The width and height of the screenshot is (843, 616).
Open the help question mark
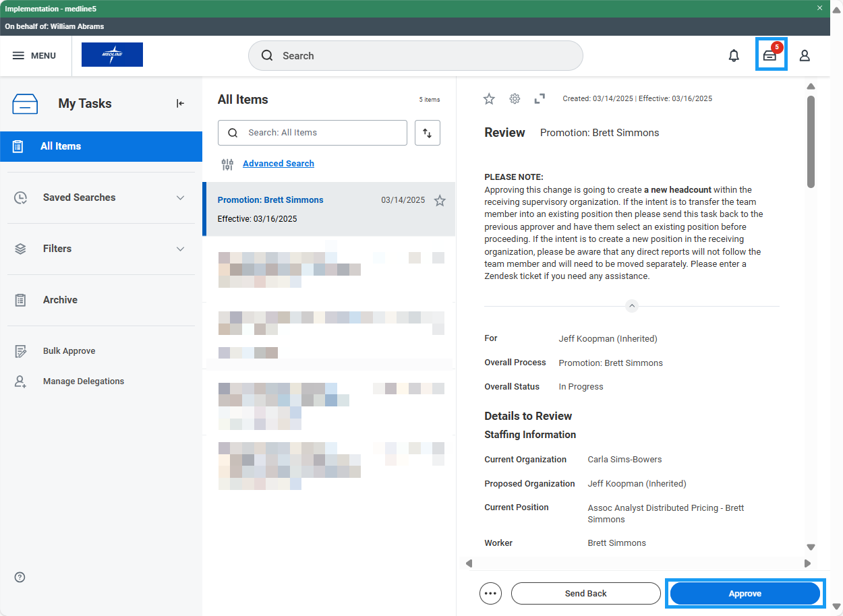point(19,577)
